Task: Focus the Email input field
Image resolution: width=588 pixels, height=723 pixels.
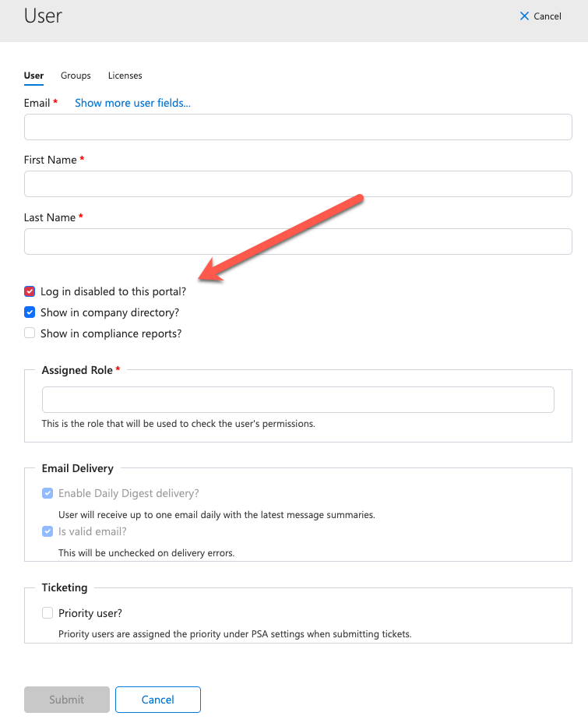Action: click(298, 127)
